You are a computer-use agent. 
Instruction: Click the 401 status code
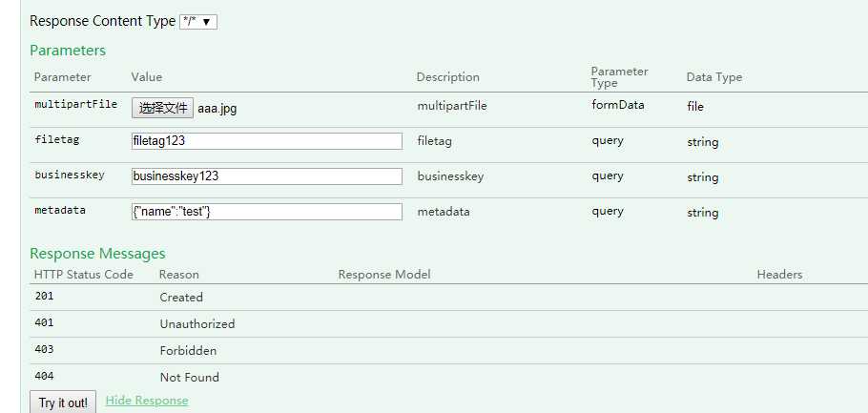[45, 323]
